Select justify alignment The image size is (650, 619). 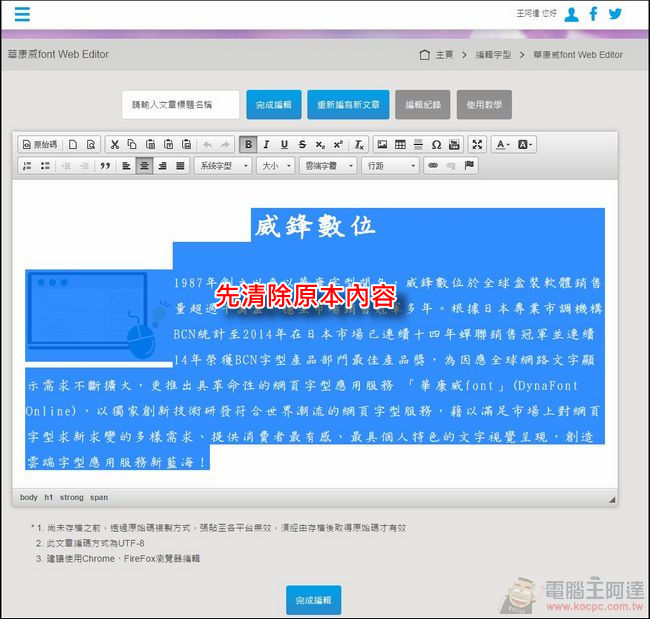[180, 166]
